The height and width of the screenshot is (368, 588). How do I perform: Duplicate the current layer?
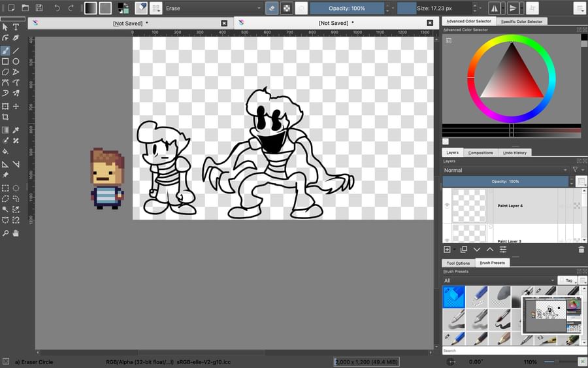[463, 250]
